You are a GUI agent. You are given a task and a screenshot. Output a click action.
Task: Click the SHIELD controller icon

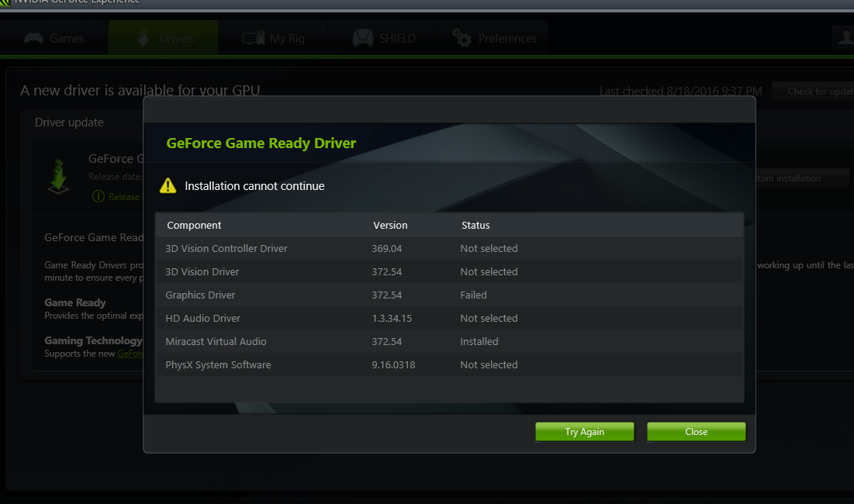click(363, 38)
